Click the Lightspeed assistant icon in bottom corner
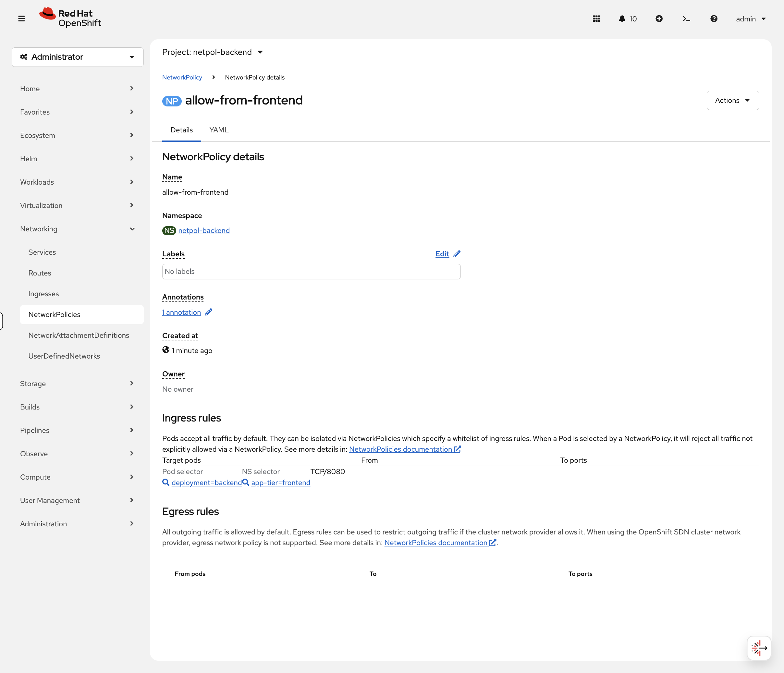This screenshot has width=784, height=673. coord(758,648)
